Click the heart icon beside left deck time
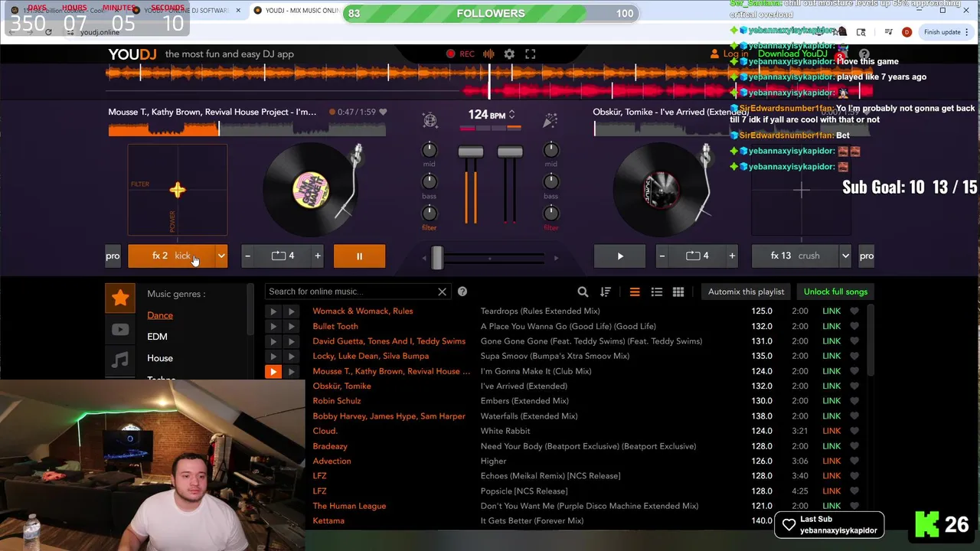 pos(383,112)
